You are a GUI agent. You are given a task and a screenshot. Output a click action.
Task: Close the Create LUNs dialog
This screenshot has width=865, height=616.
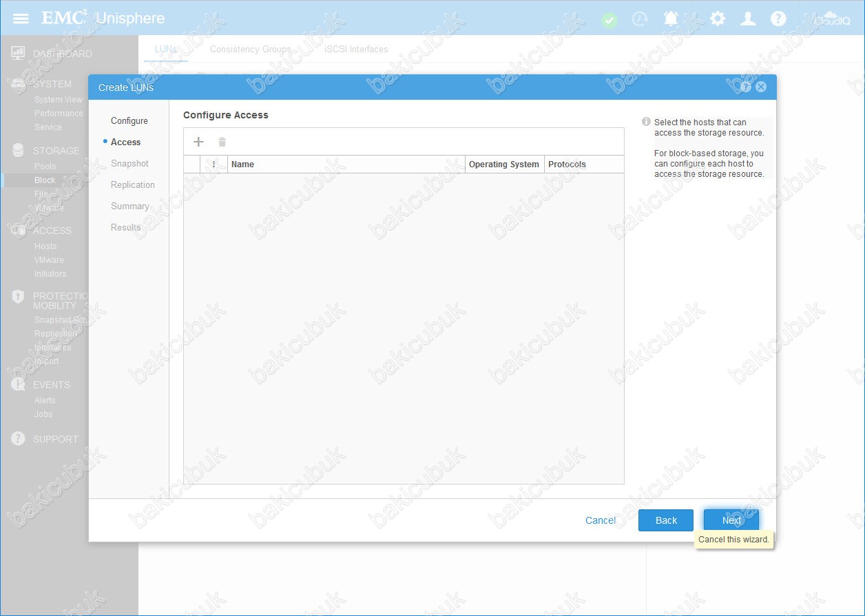click(x=760, y=87)
